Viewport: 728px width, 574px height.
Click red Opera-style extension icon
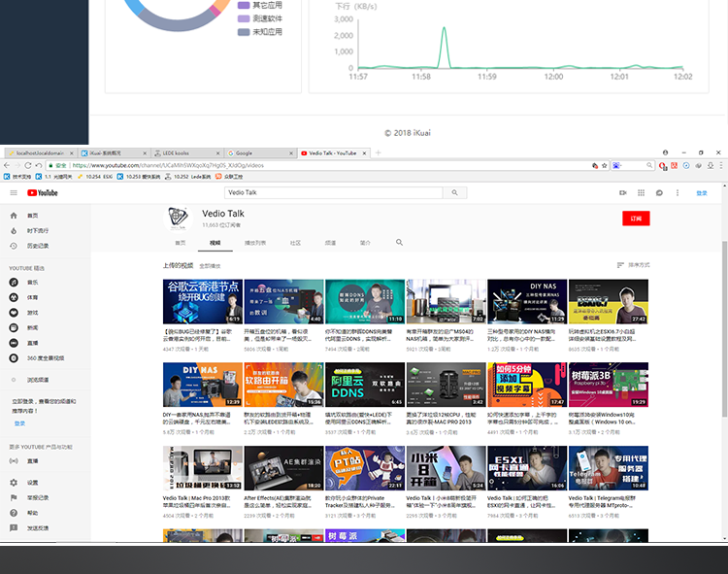click(x=663, y=165)
